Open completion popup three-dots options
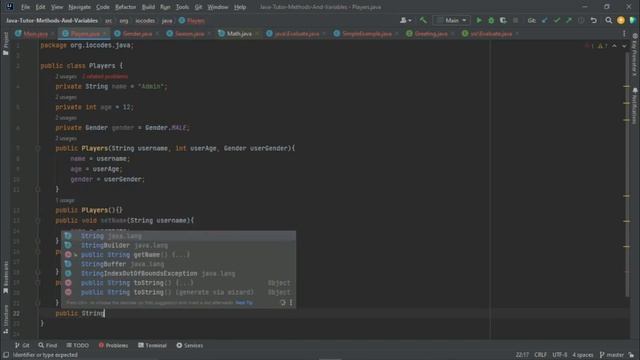Image resolution: width=640 pixels, height=360 pixels. coord(291,303)
